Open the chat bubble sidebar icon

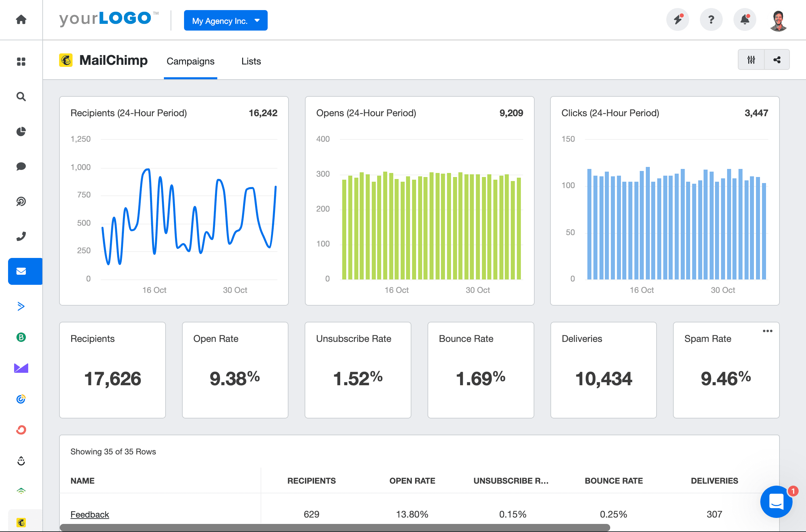(x=21, y=166)
